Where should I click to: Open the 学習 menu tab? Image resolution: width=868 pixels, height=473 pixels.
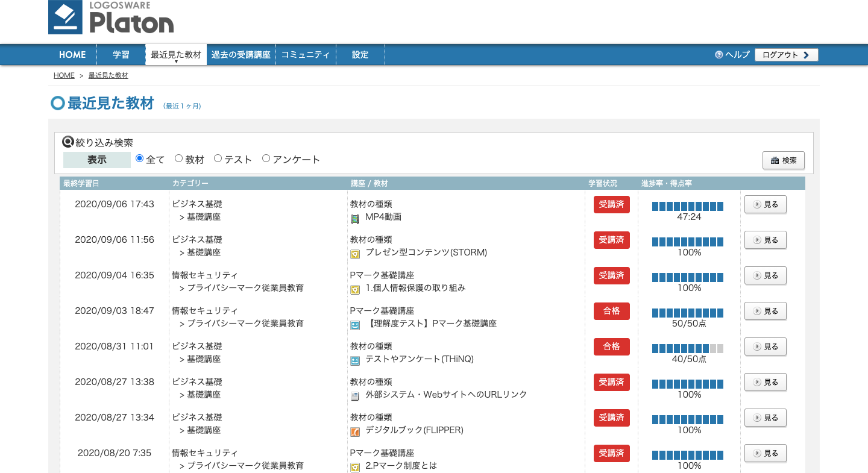tap(121, 55)
